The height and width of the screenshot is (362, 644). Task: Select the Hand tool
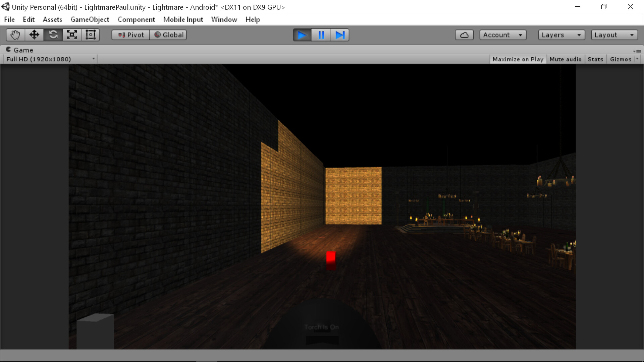click(x=15, y=35)
